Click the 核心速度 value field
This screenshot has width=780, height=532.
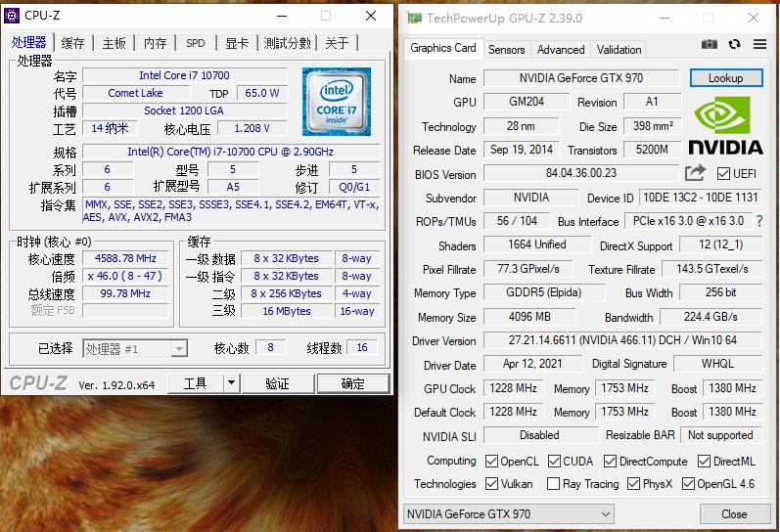125,258
